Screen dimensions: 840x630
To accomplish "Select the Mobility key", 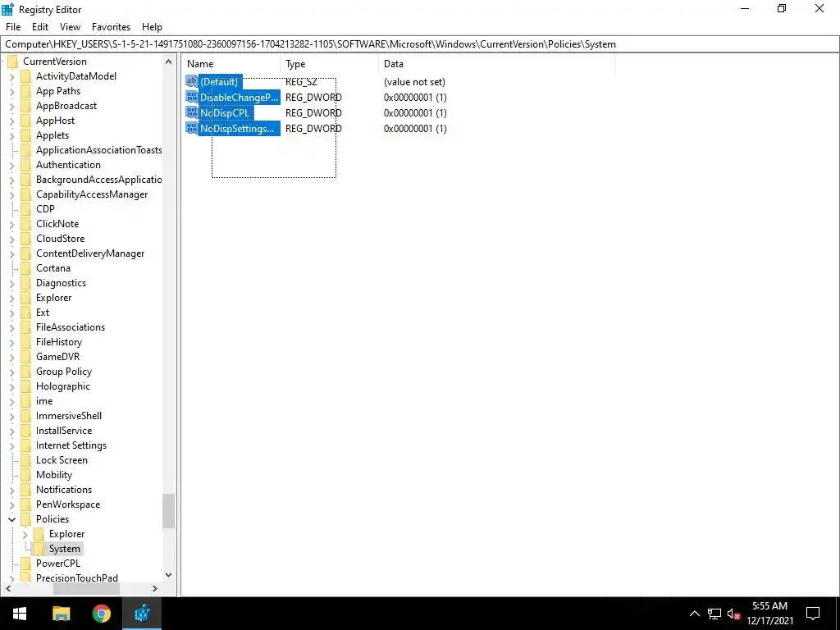I will pos(53,475).
